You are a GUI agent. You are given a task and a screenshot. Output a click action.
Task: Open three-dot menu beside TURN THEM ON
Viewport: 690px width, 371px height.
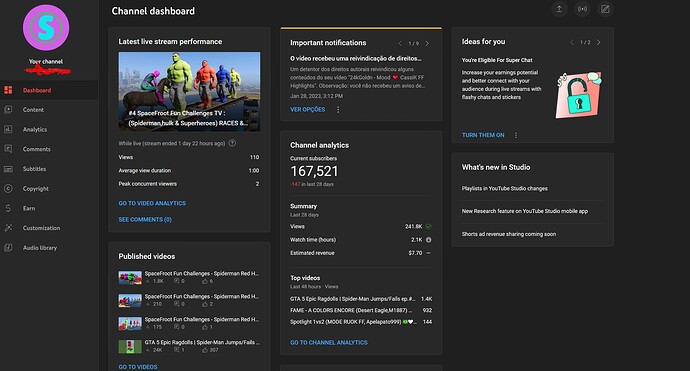516,135
